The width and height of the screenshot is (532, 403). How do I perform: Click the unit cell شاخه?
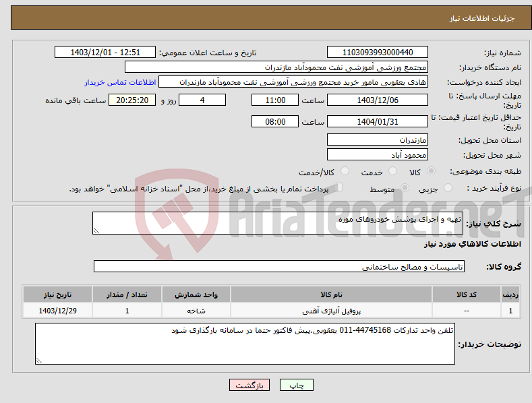(x=196, y=311)
